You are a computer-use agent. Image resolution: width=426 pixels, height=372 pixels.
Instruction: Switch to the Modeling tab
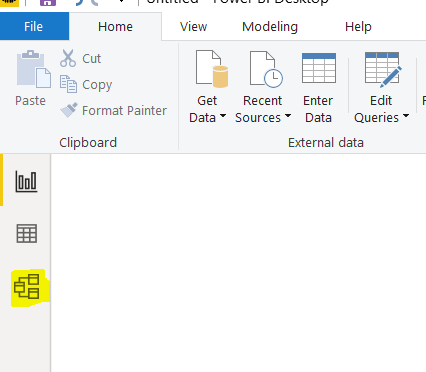point(270,26)
